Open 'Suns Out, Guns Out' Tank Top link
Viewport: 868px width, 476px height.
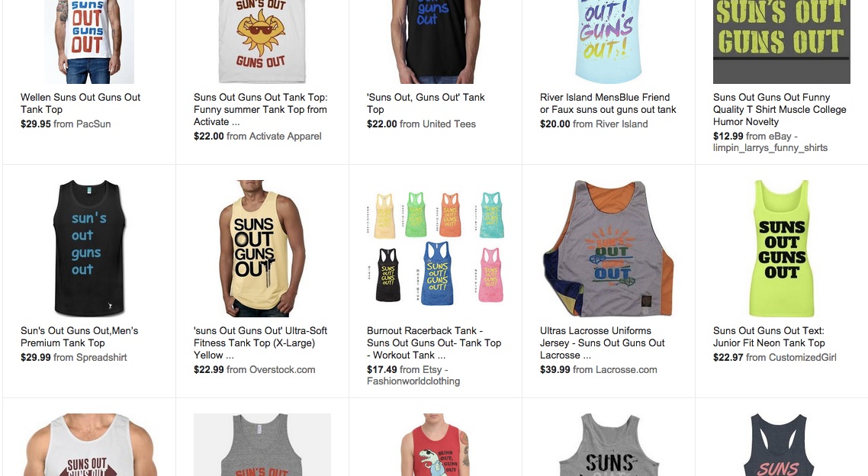tap(426, 103)
